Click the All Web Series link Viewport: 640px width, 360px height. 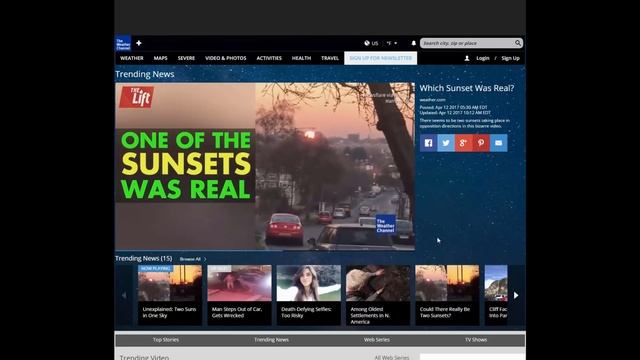(392, 357)
